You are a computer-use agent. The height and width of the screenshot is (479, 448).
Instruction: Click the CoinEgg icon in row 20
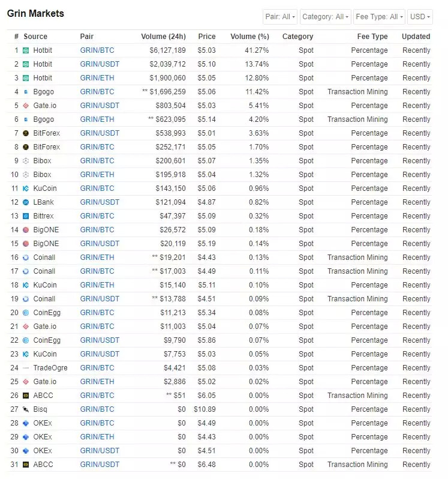(26, 313)
